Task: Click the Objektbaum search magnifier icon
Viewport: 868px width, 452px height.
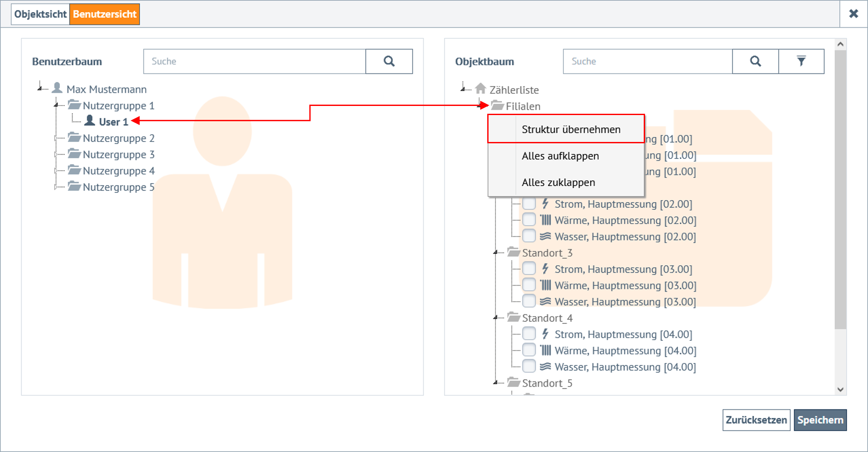Action: pos(755,61)
